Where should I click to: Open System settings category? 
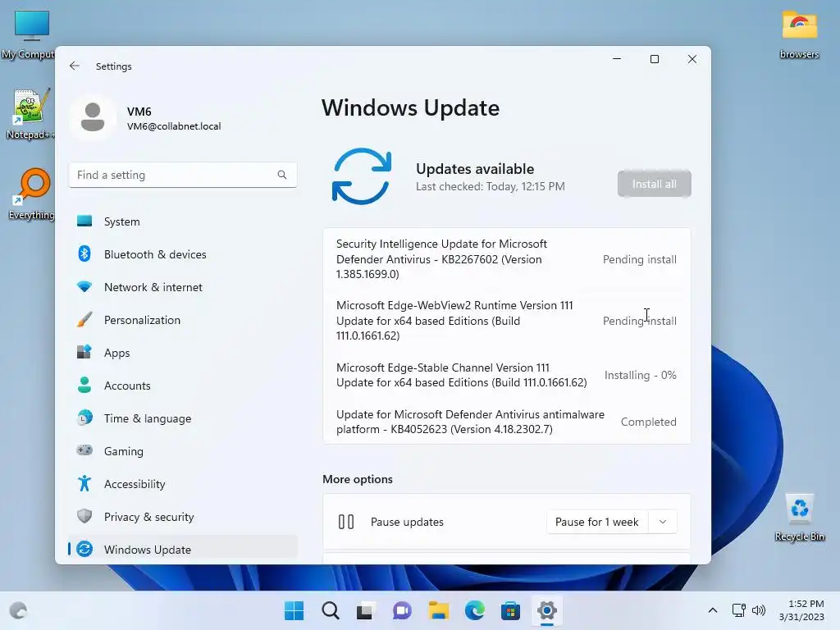click(x=183, y=221)
